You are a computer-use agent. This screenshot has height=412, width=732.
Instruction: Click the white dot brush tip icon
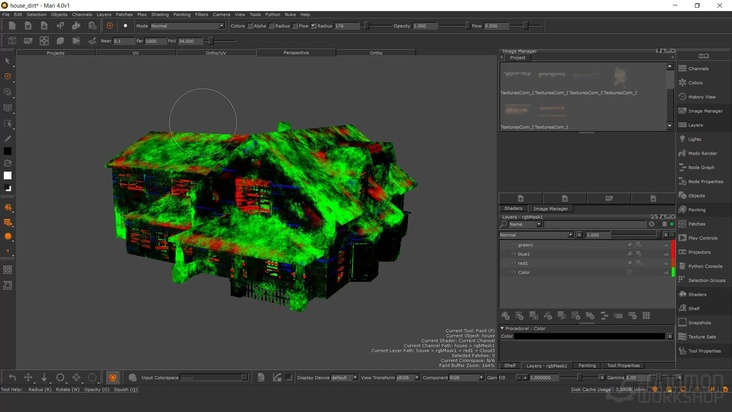pyautogui.click(x=125, y=26)
